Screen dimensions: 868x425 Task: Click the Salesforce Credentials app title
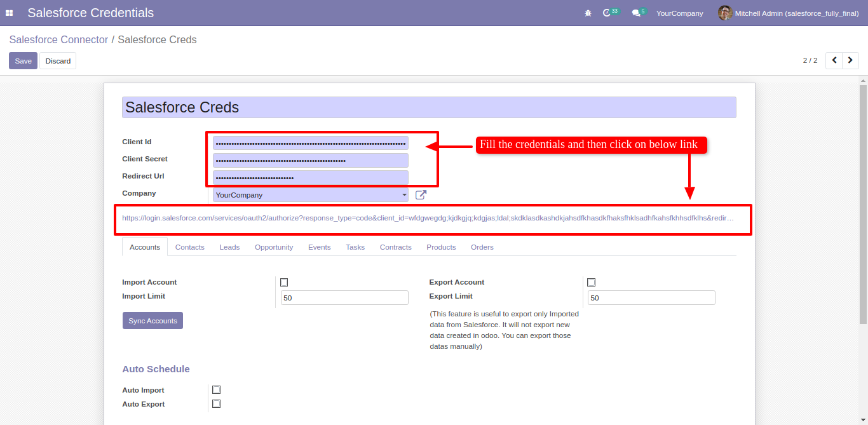(91, 13)
